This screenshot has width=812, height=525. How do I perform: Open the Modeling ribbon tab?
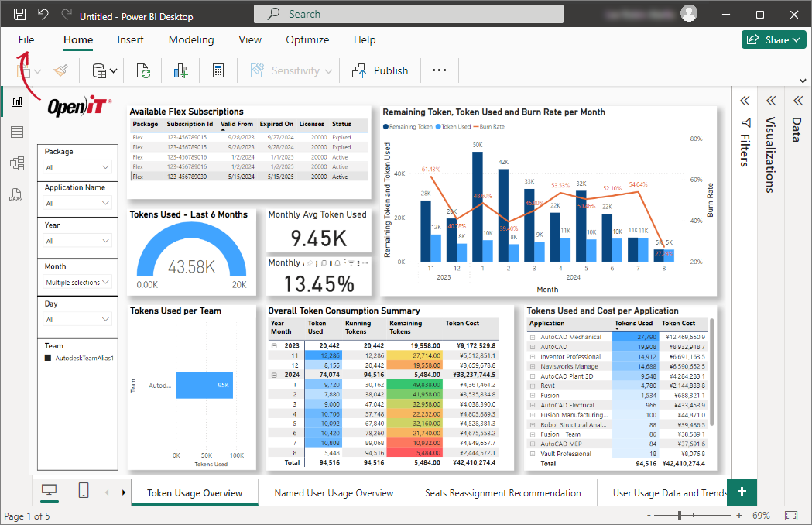coord(191,39)
